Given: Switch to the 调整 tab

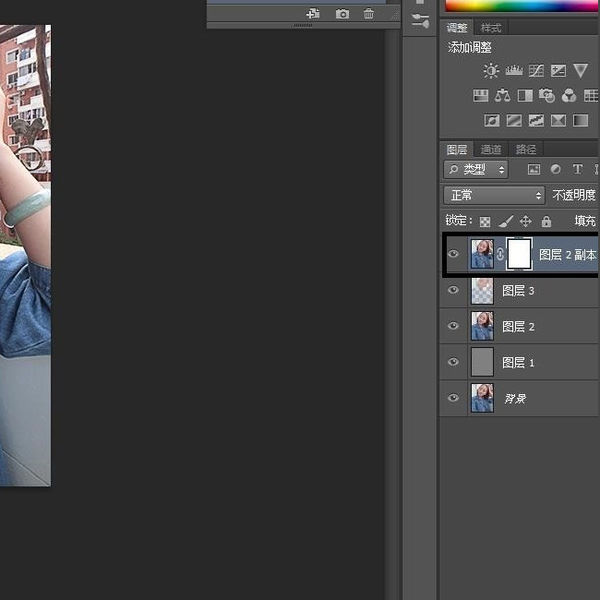Looking at the screenshot, I should (457, 28).
